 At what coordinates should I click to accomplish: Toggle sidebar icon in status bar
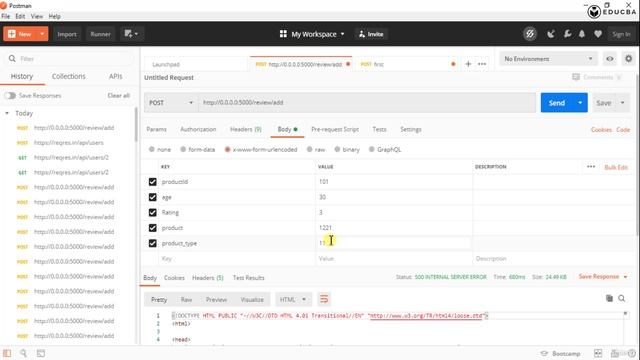pos(7,353)
